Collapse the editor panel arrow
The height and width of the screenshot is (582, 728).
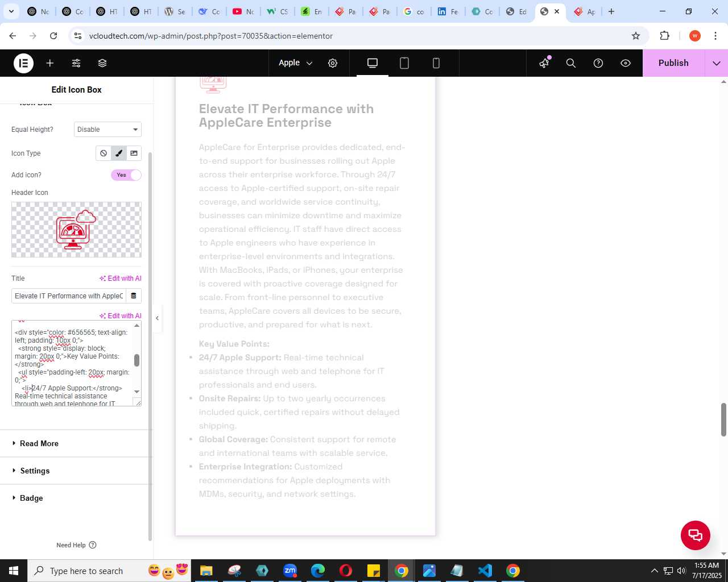[158, 318]
